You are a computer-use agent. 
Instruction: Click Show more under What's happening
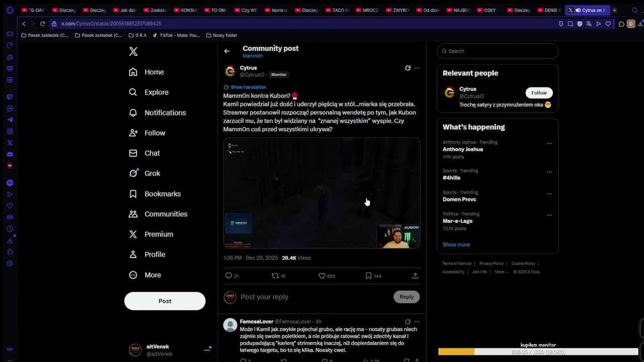[x=456, y=244]
